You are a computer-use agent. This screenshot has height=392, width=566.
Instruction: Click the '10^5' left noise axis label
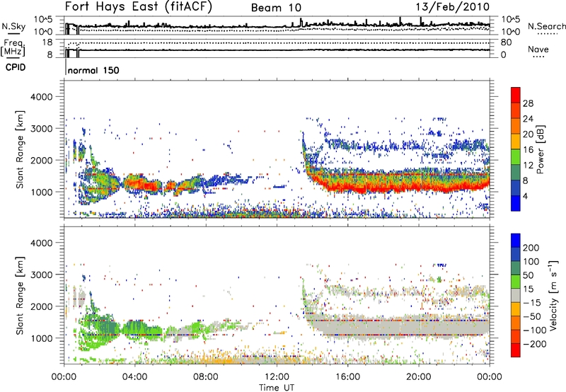coord(43,19)
